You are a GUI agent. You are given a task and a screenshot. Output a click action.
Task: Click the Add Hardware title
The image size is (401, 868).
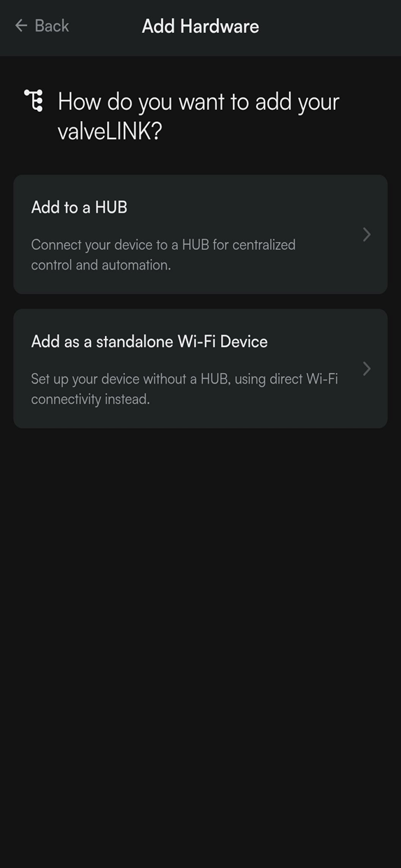[200, 27]
